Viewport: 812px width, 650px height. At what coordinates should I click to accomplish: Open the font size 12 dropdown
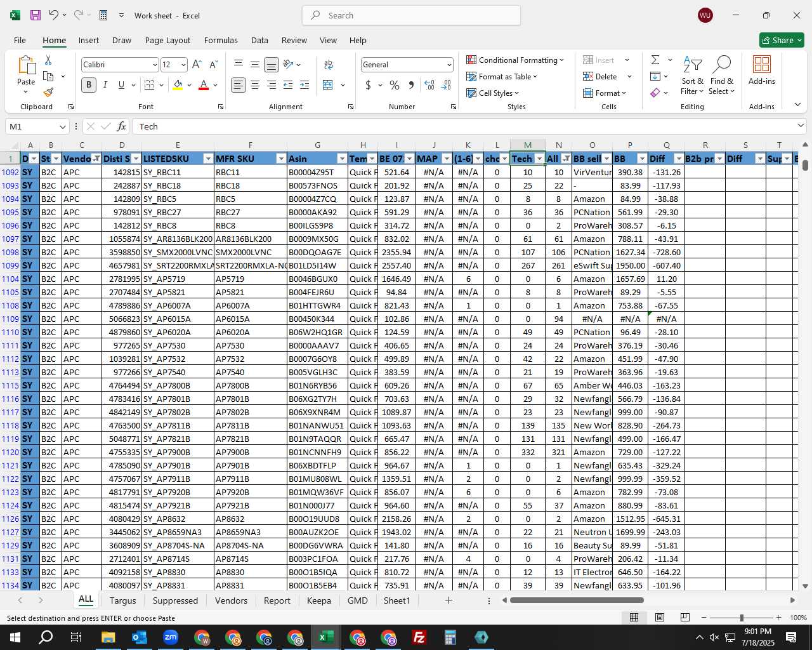pyautogui.click(x=183, y=65)
